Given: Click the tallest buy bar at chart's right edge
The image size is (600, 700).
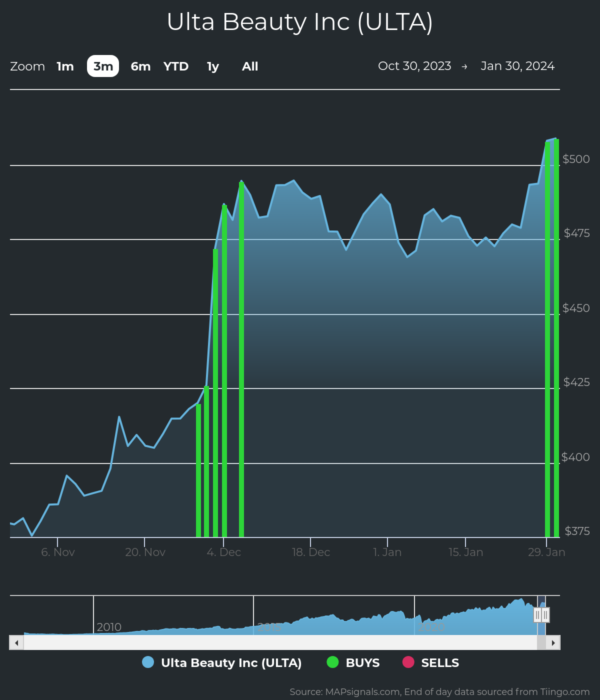Looking at the screenshot, I should [556, 338].
